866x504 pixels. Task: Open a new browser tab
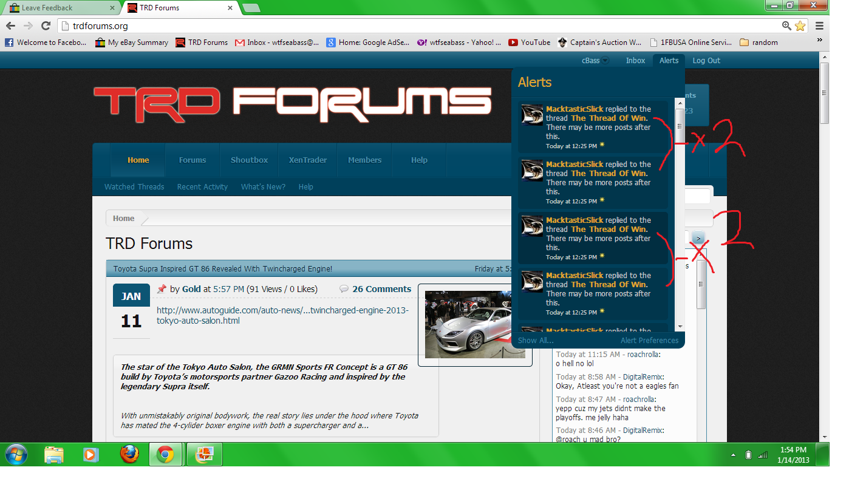[x=251, y=8]
